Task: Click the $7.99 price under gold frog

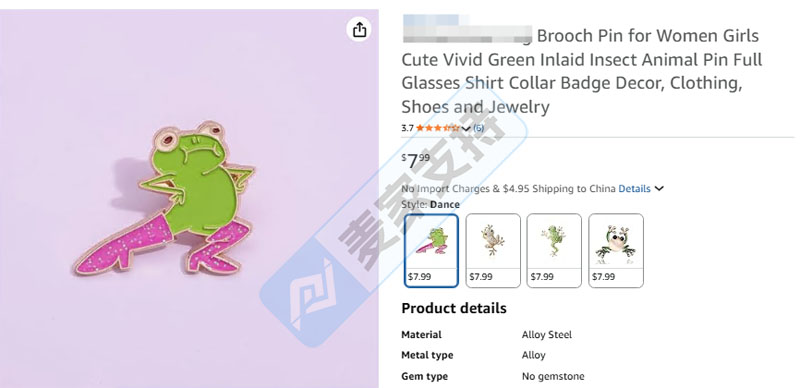Action: coord(481,277)
